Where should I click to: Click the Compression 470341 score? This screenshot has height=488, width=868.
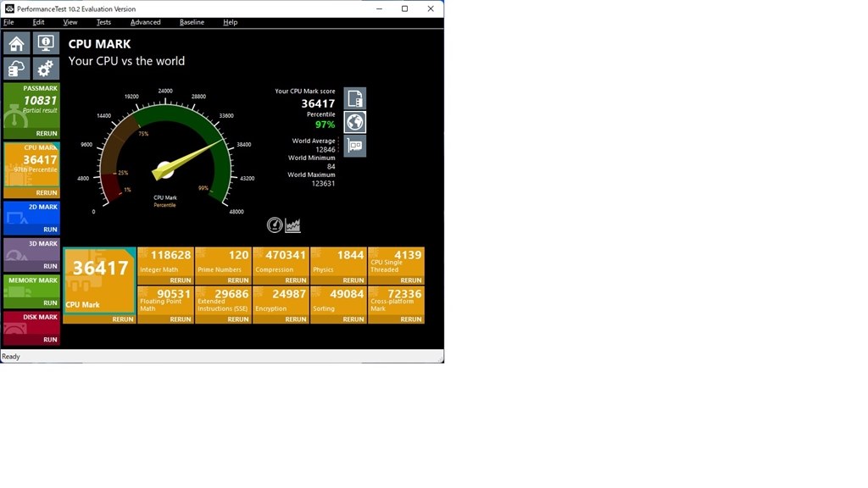tap(286, 255)
